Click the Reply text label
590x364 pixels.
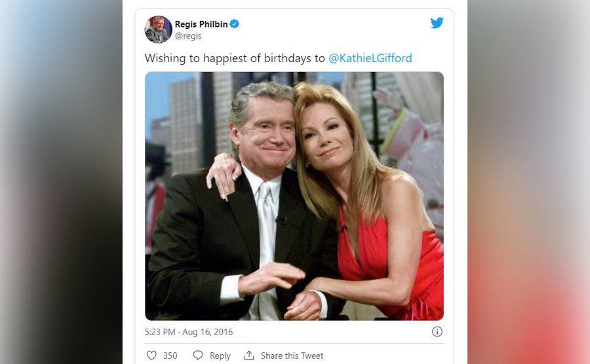point(220,355)
